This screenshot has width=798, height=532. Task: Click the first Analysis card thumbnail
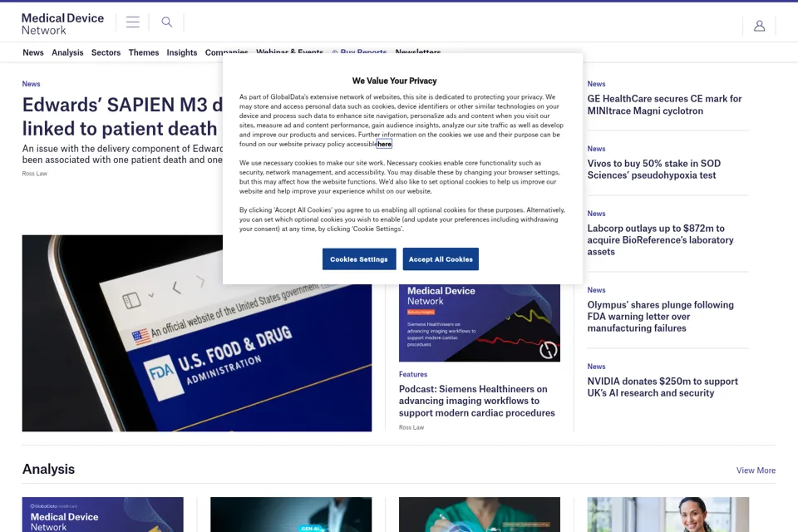(x=103, y=515)
